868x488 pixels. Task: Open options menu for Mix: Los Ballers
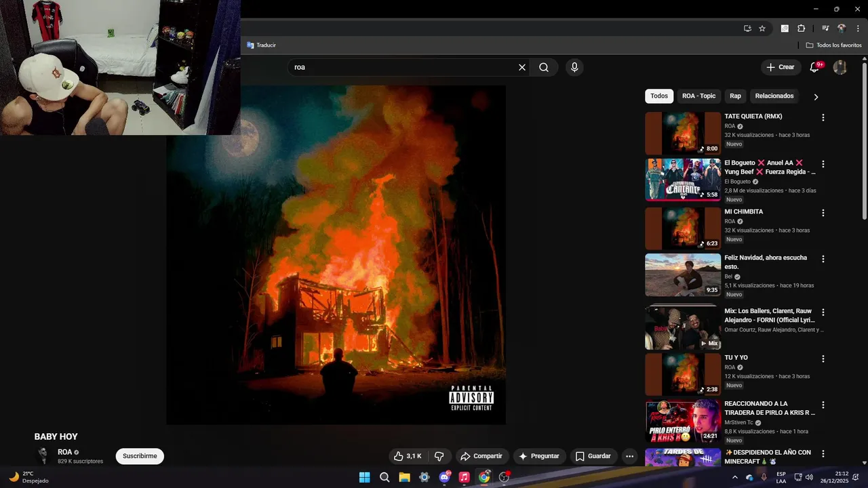tap(823, 312)
